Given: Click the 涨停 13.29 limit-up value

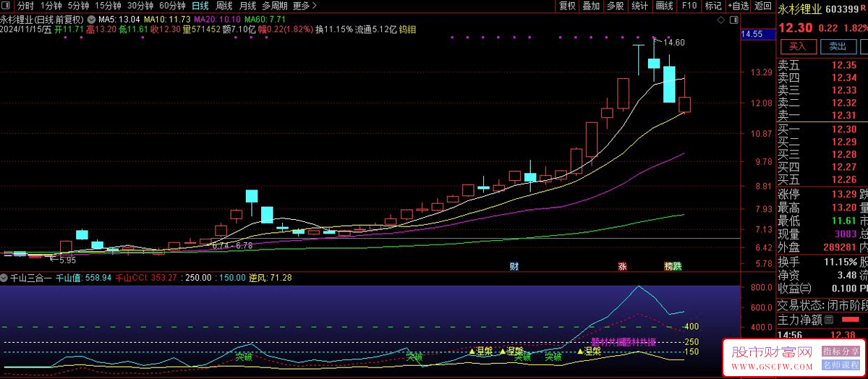Looking at the screenshot, I should [843, 195].
